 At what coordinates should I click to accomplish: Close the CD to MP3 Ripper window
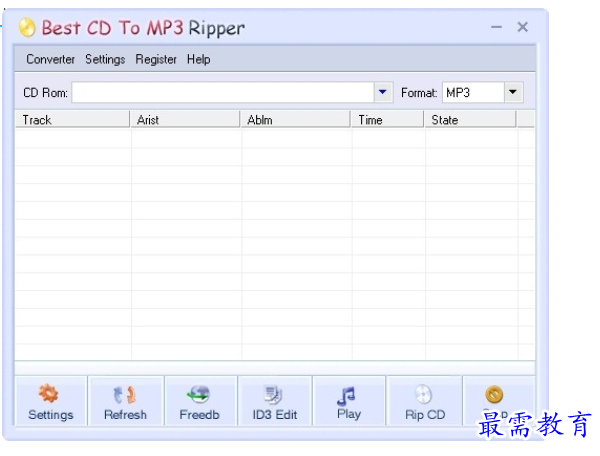click(523, 27)
